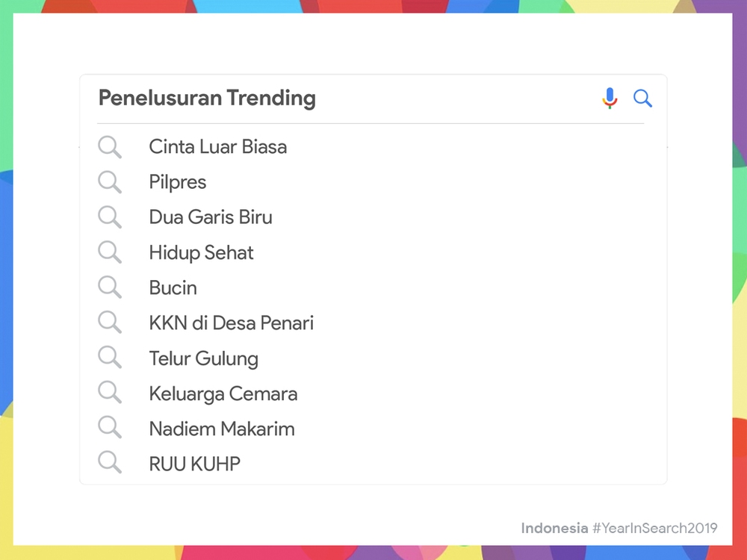Click the magnifier icon beside Hidup Sehat
The width and height of the screenshot is (747, 560).
tap(110, 252)
